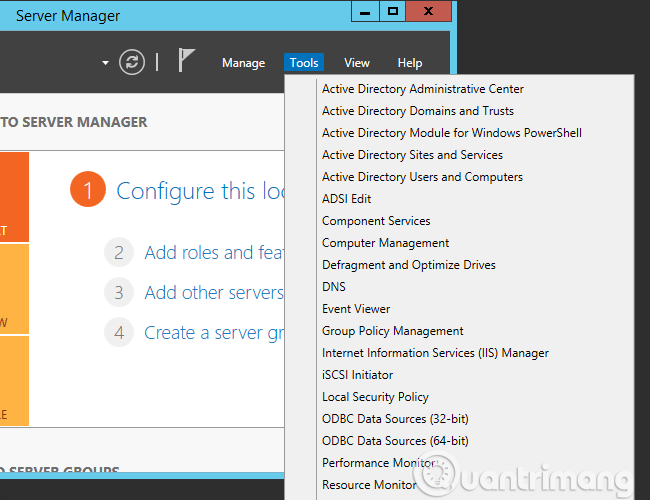The height and width of the screenshot is (500, 650).
Task: Open Computer Management tool
Action: tap(386, 243)
